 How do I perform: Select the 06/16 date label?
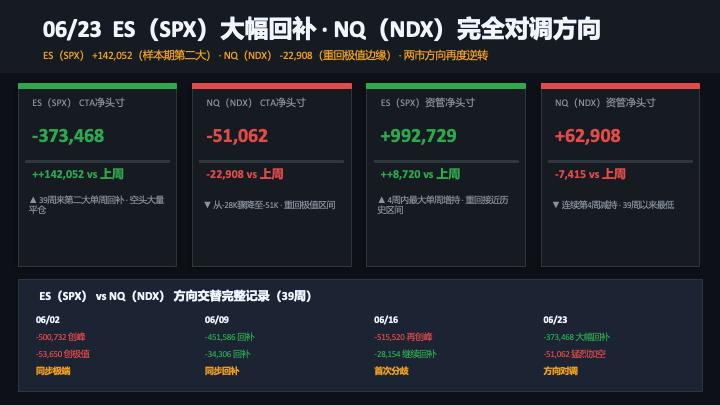pyautogui.click(x=386, y=320)
